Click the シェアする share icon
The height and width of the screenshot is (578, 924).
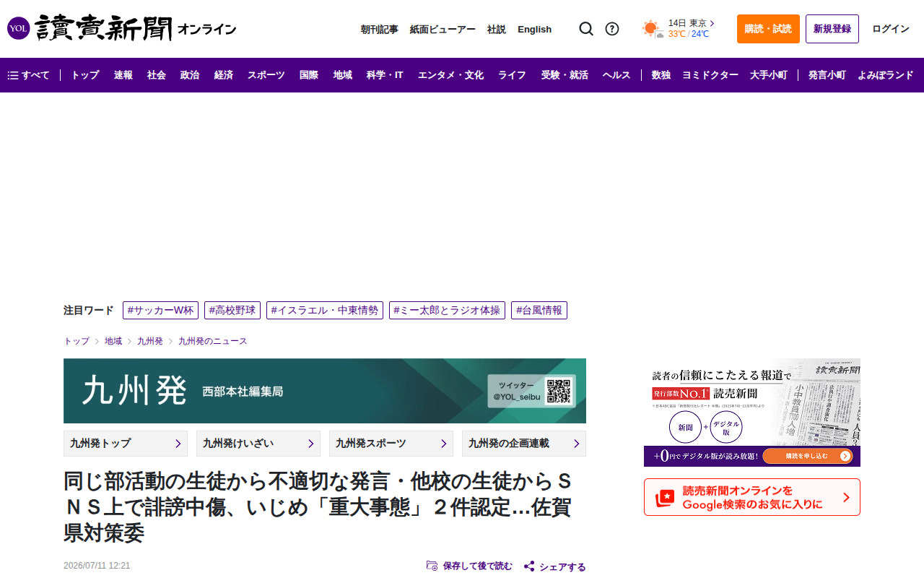pos(529,566)
